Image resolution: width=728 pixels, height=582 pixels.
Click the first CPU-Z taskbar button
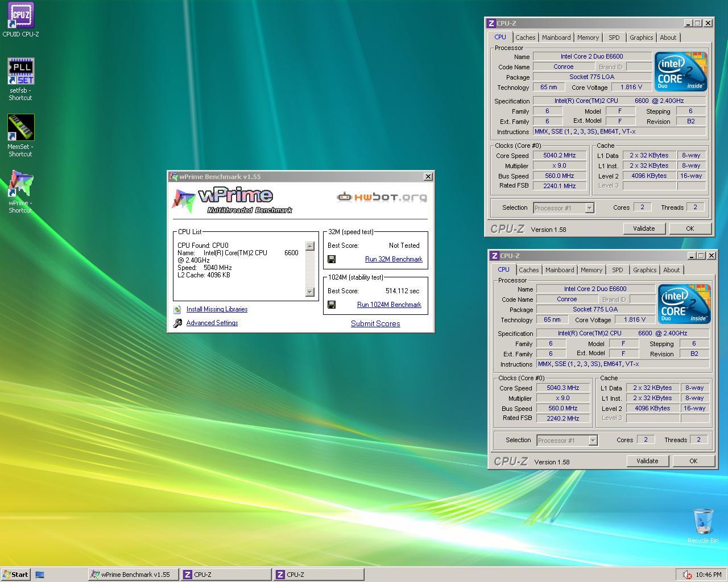click(226, 575)
